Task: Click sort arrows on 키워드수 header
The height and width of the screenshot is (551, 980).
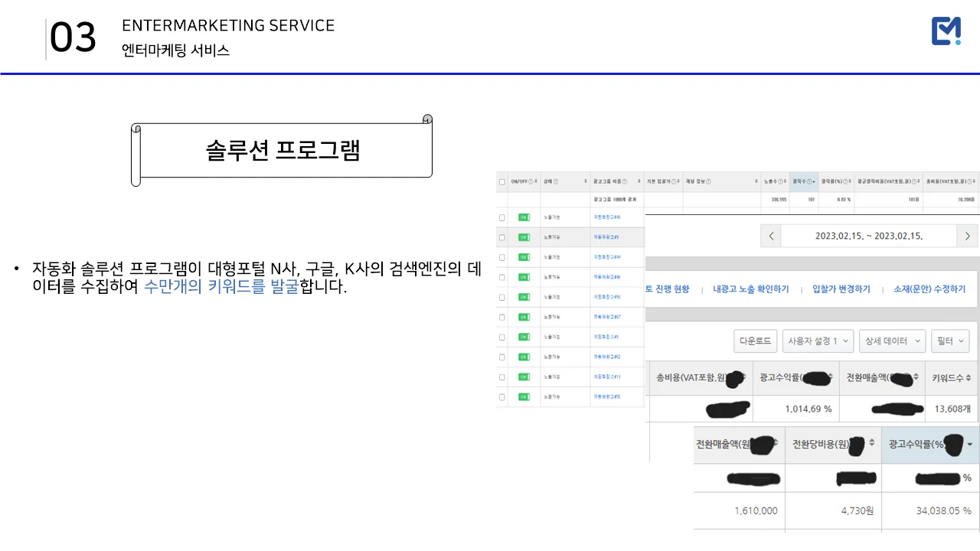Action: (x=969, y=377)
